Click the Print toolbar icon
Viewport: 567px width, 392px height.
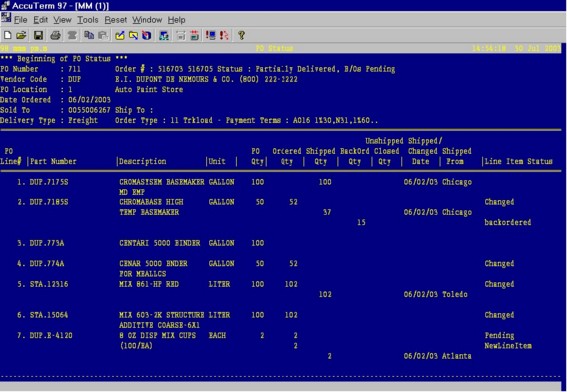click(x=55, y=35)
